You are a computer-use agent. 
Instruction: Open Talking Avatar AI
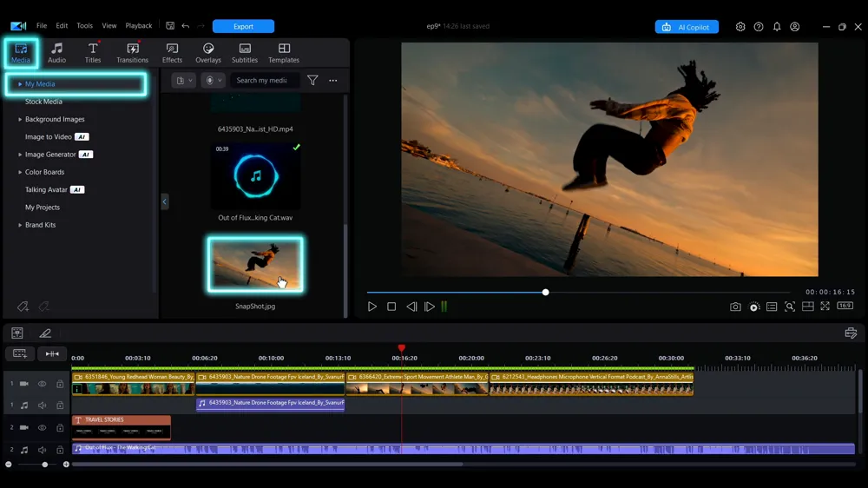[x=54, y=189]
